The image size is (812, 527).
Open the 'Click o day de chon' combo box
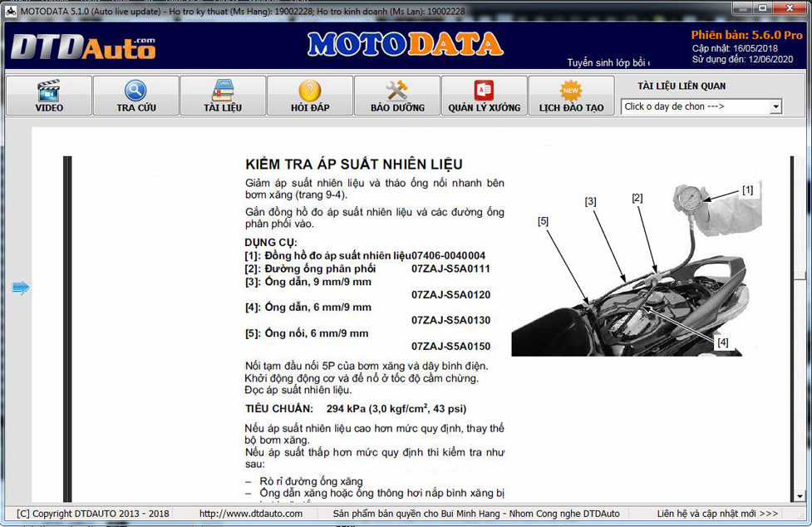point(701,106)
